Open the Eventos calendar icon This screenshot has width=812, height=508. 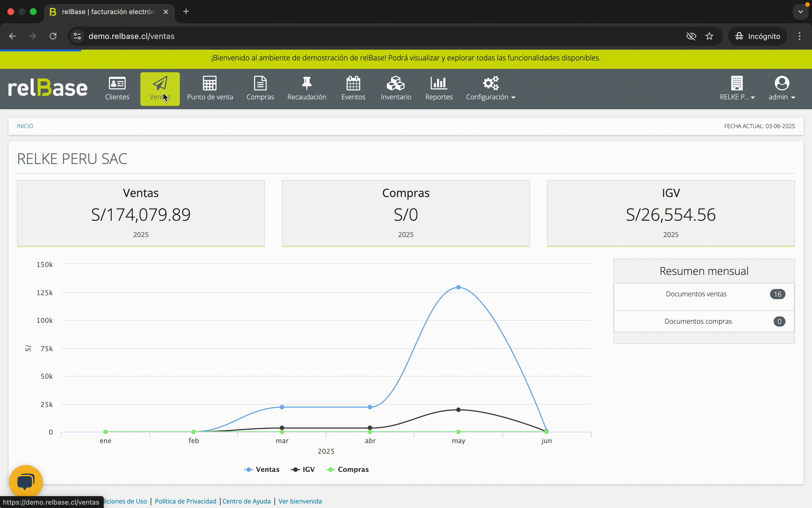click(353, 83)
